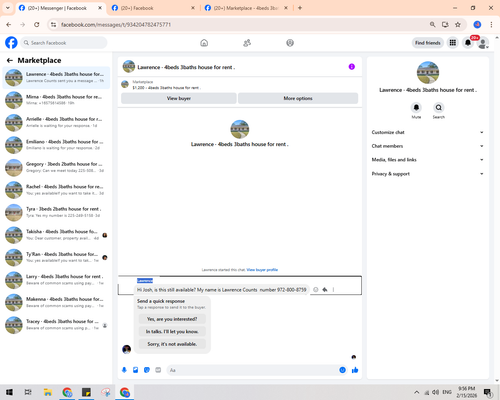
Task: Attach a photo file
Action: point(136,370)
